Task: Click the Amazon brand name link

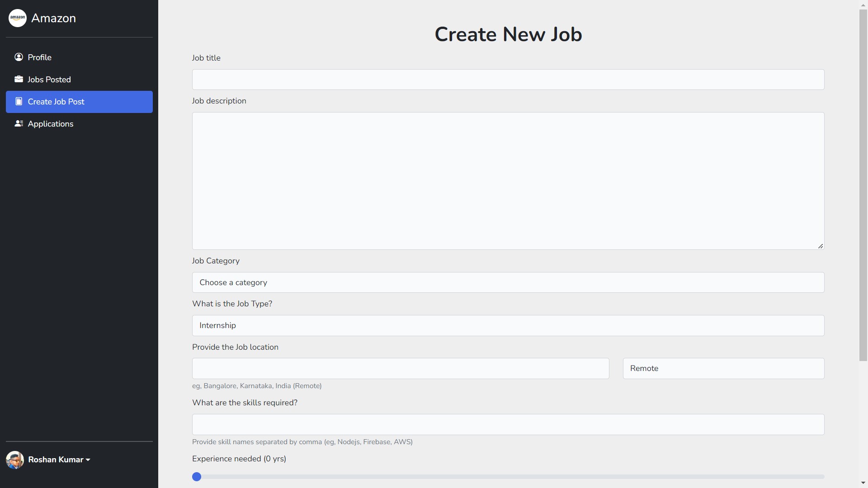Action: pyautogui.click(x=53, y=18)
